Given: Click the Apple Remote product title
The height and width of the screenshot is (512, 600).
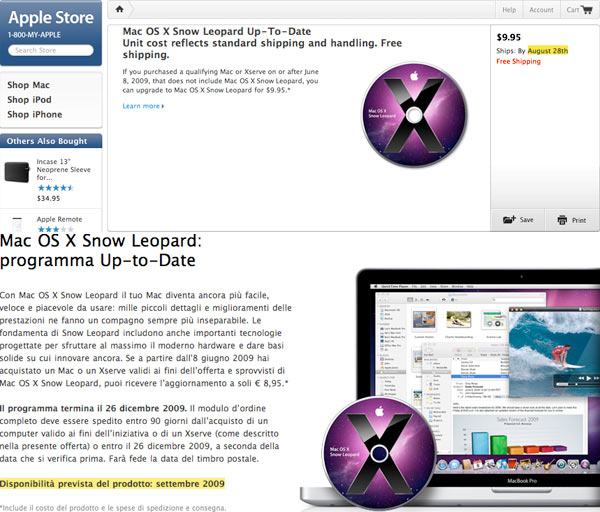Looking at the screenshot, I should (59, 219).
